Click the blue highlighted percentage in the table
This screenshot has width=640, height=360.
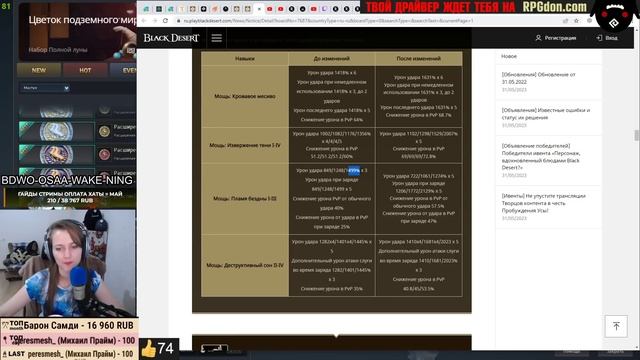coord(354,170)
